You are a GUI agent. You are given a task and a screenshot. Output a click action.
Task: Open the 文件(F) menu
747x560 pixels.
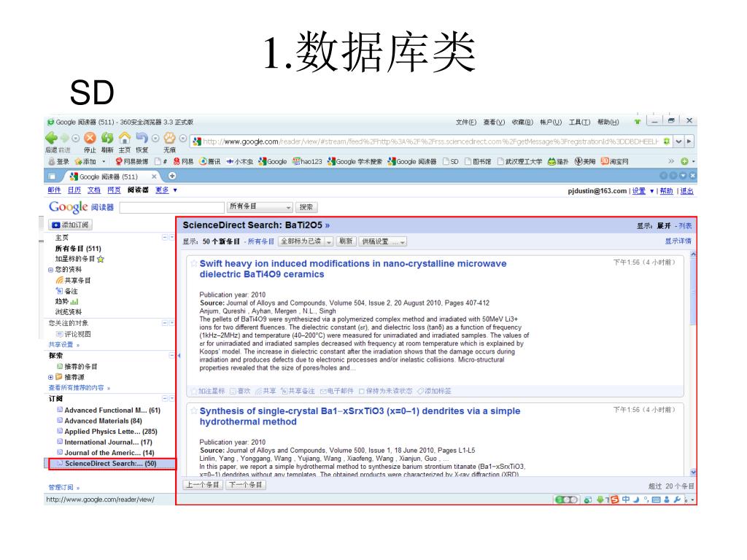(x=466, y=122)
